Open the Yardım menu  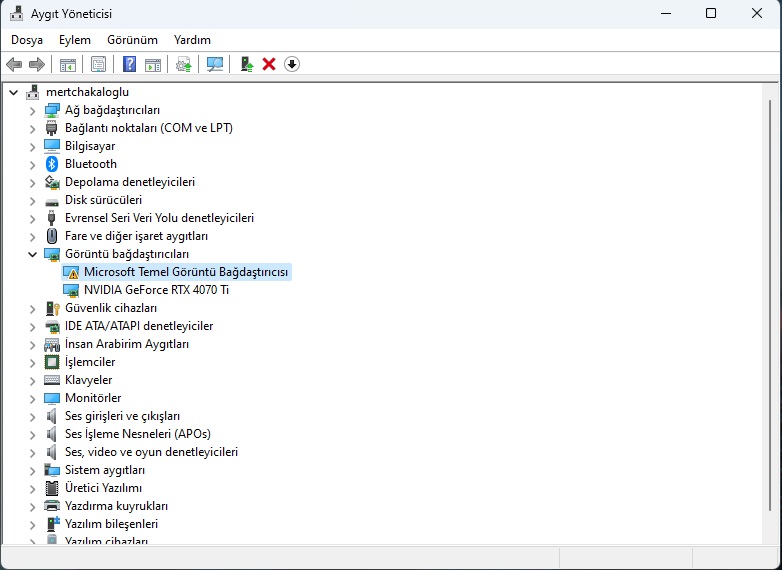pos(192,40)
